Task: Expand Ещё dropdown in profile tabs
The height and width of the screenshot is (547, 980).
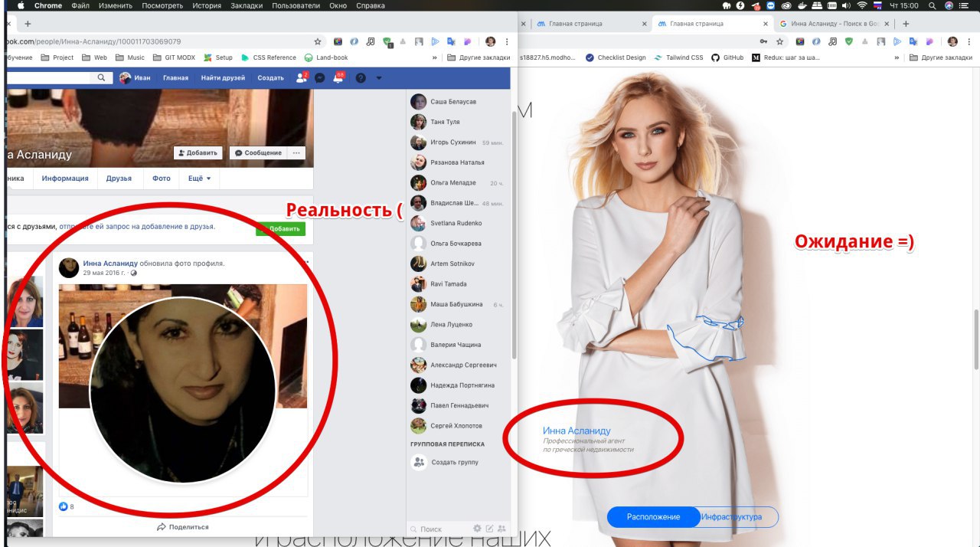Action: click(x=199, y=179)
